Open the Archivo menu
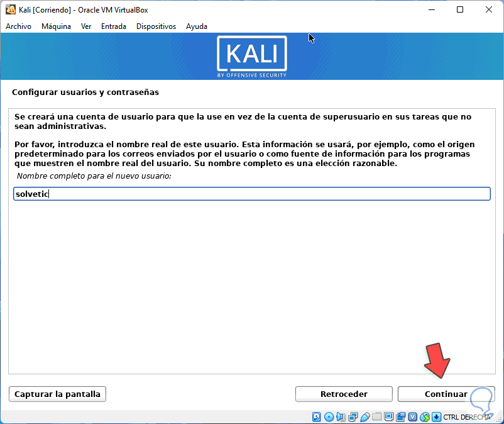 pyautogui.click(x=18, y=26)
